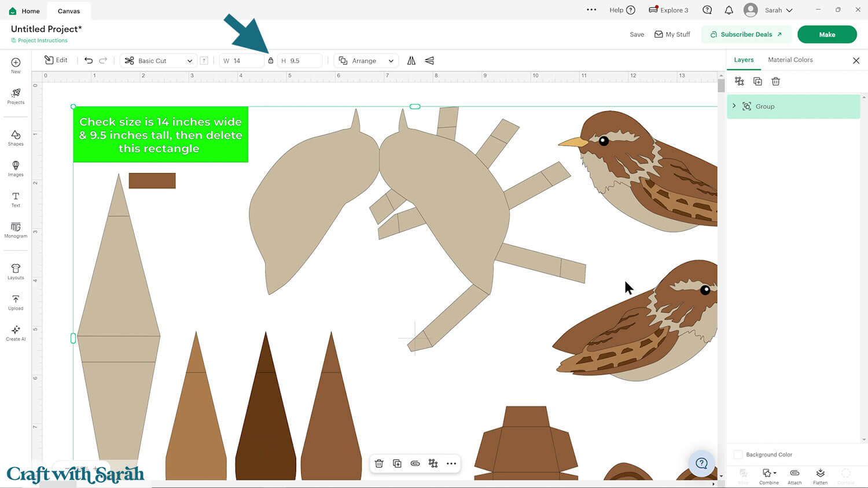The width and height of the screenshot is (868, 488).
Task: Open My Stuff
Action: click(x=672, y=34)
